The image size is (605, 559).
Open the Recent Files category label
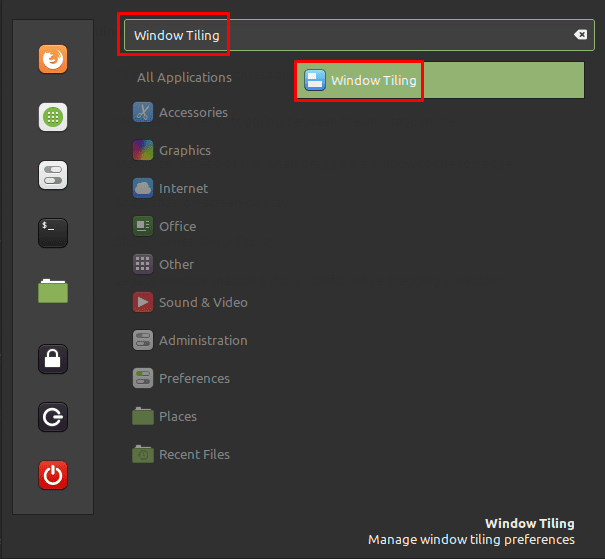pos(194,454)
